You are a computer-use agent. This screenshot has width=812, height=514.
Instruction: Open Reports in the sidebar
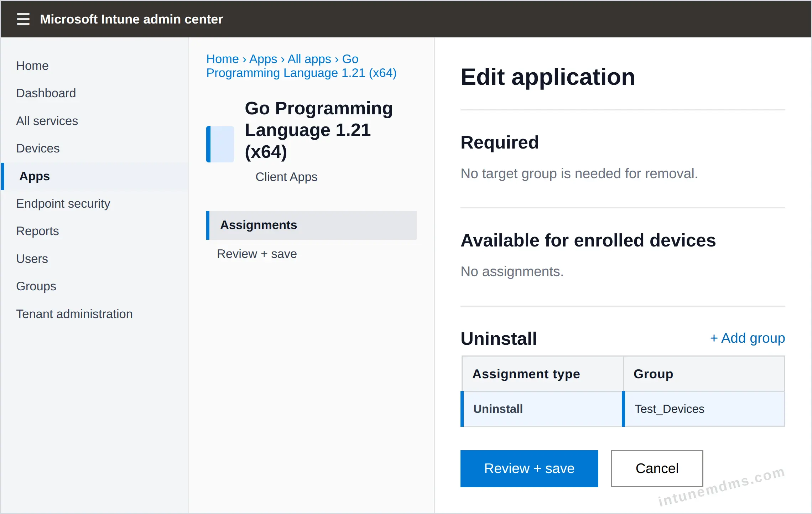click(x=37, y=231)
